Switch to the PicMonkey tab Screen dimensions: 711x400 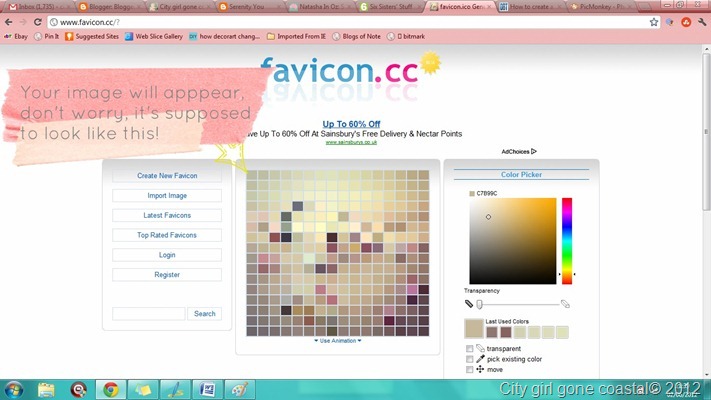[599, 7]
